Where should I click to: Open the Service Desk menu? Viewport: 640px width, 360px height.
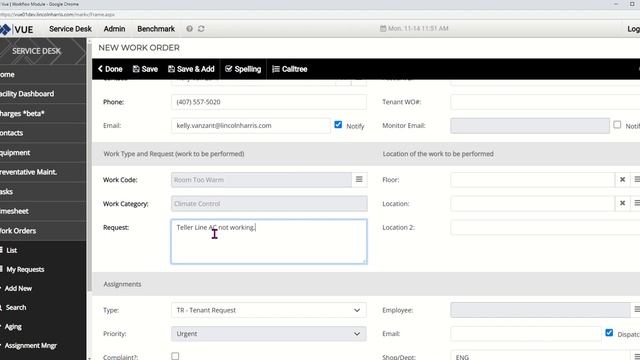coord(70,29)
